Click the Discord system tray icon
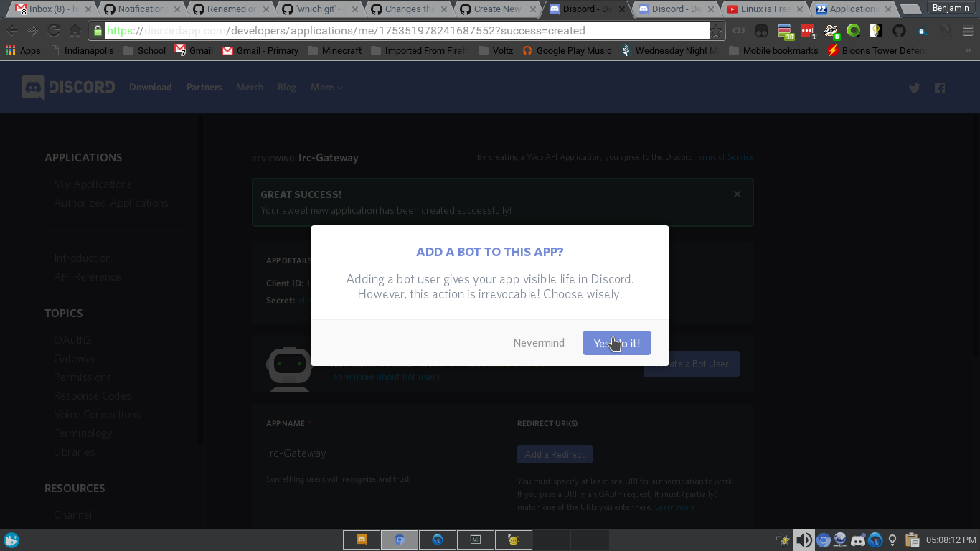Viewport: 980px width, 551px height. pyautogui.click(x=858, y=540)
